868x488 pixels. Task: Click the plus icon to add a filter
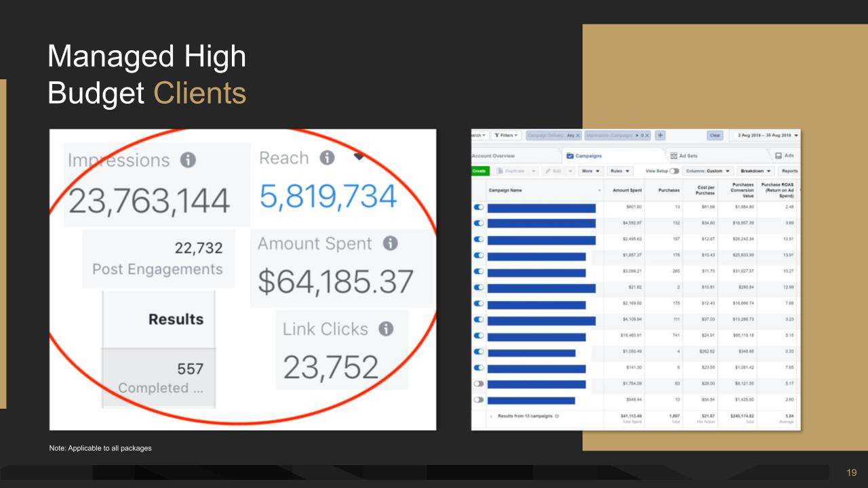(x=660, y=136)
